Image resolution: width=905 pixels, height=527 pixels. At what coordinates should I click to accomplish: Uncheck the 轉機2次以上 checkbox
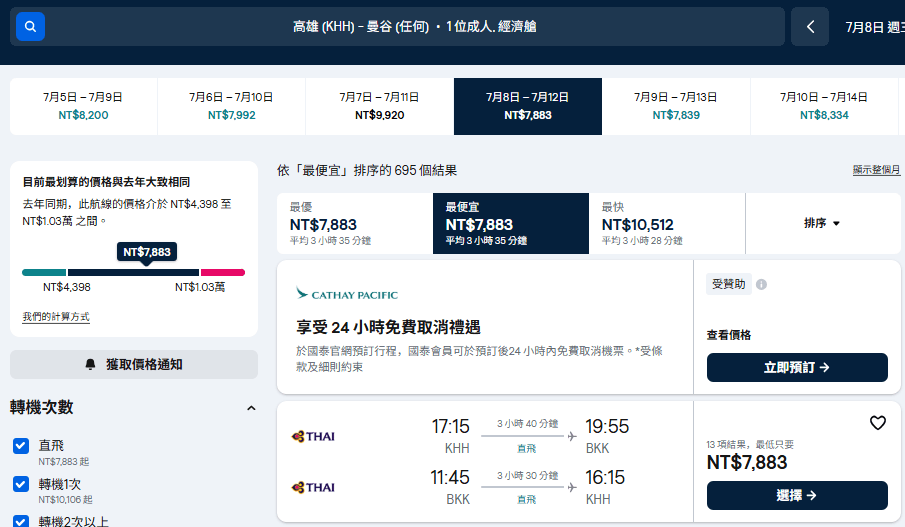pos(21,521)
